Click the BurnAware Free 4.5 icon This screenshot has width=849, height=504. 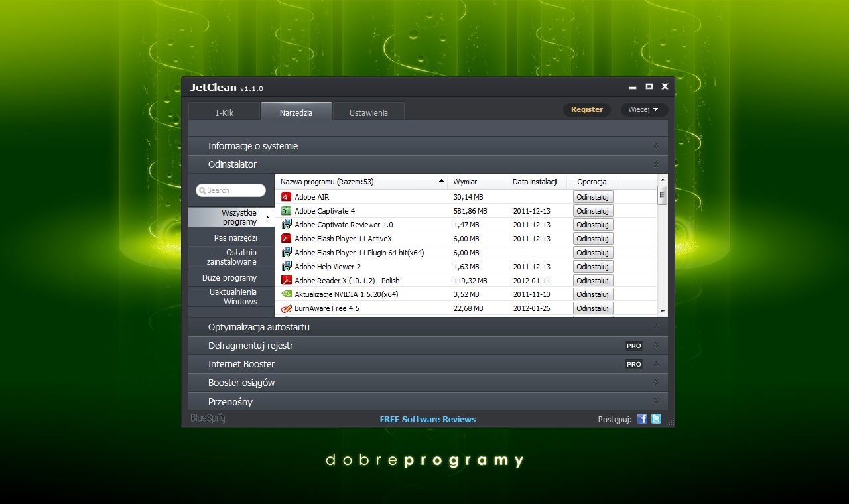(287, 308)
